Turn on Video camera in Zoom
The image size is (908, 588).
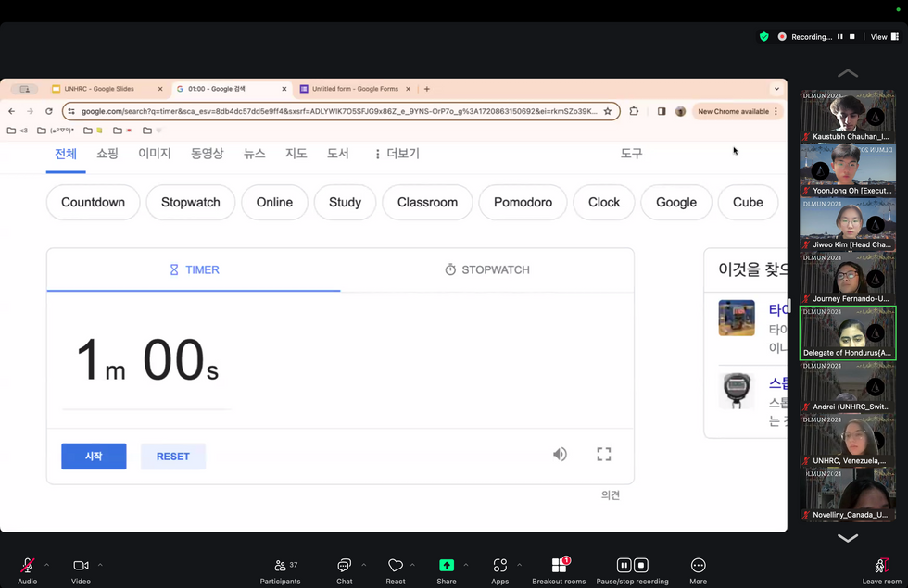point(81,570)
